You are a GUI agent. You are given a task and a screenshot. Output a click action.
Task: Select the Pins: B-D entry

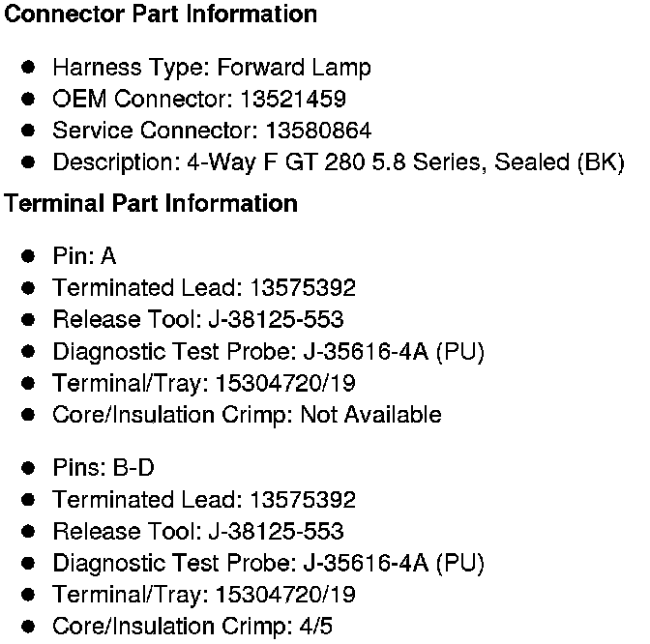pyautogui.click(x=103, y=468)
